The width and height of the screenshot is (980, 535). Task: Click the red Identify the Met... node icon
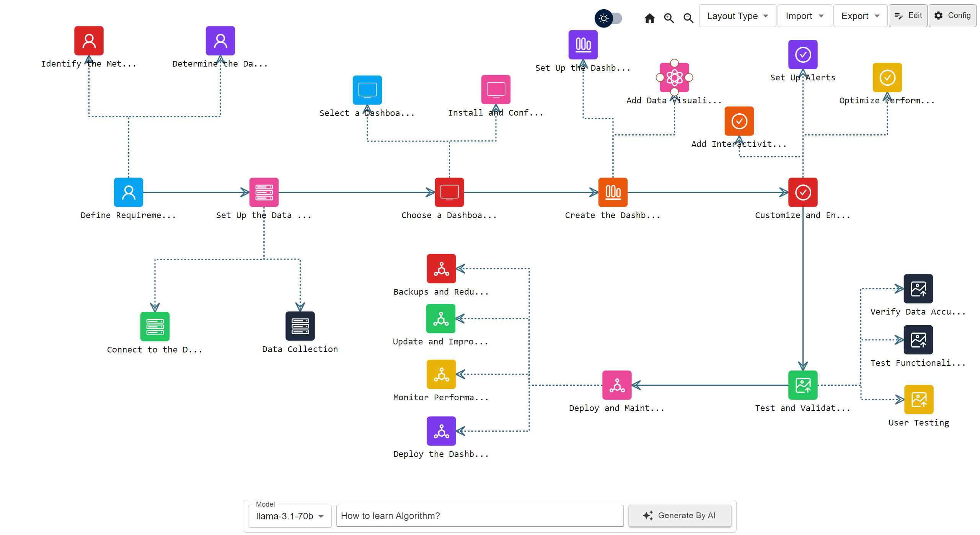(x=89, y=41)
